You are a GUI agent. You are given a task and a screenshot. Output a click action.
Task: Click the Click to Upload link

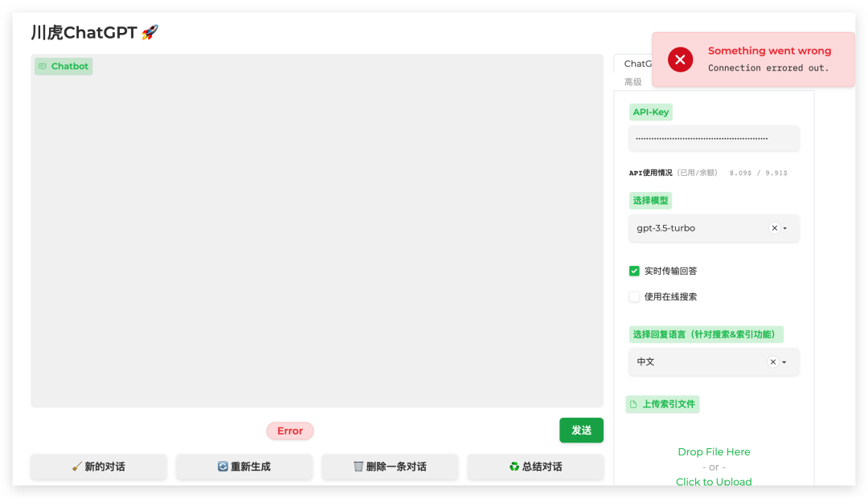(x=714, y=481)
